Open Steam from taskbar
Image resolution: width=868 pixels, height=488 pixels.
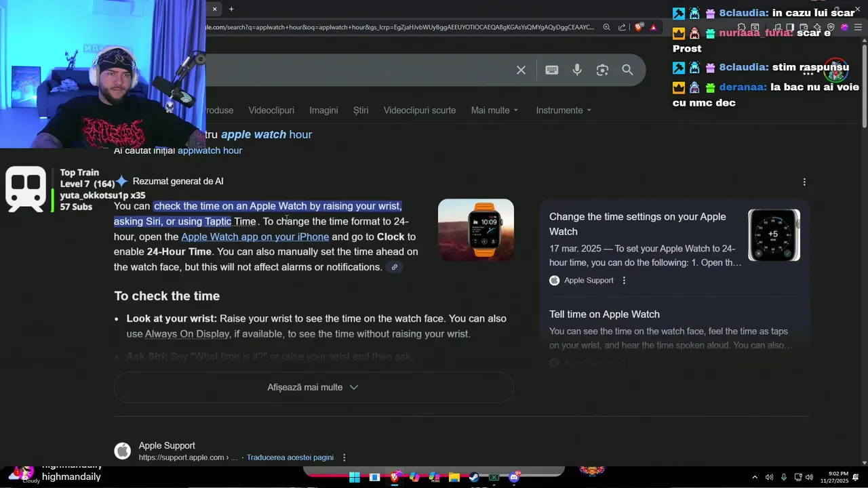point(474,477)
